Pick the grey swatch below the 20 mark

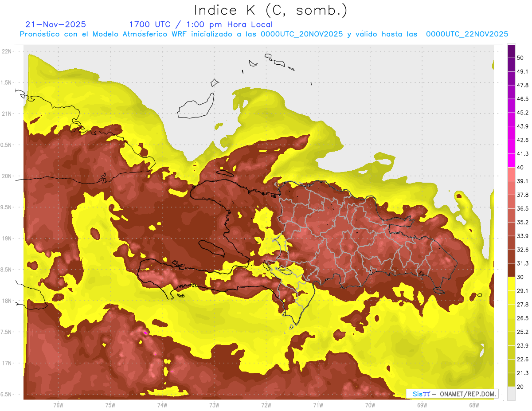click(511, 394)
